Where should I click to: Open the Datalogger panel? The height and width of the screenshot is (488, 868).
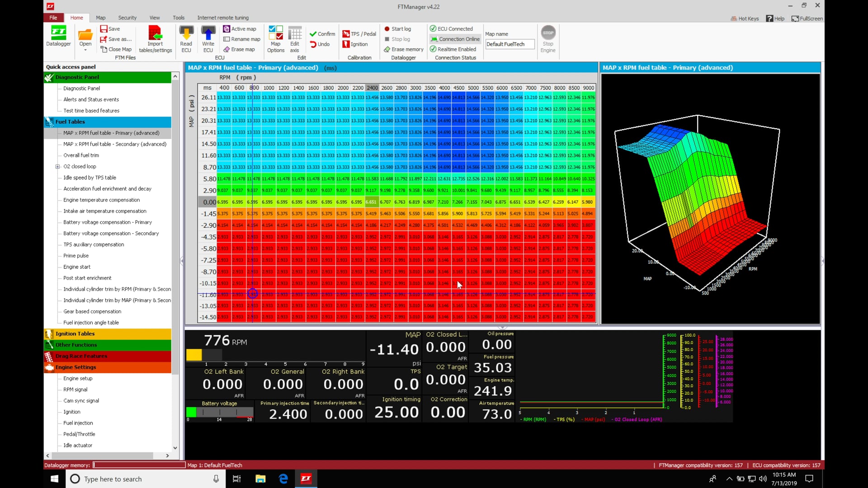pos(58,37)
